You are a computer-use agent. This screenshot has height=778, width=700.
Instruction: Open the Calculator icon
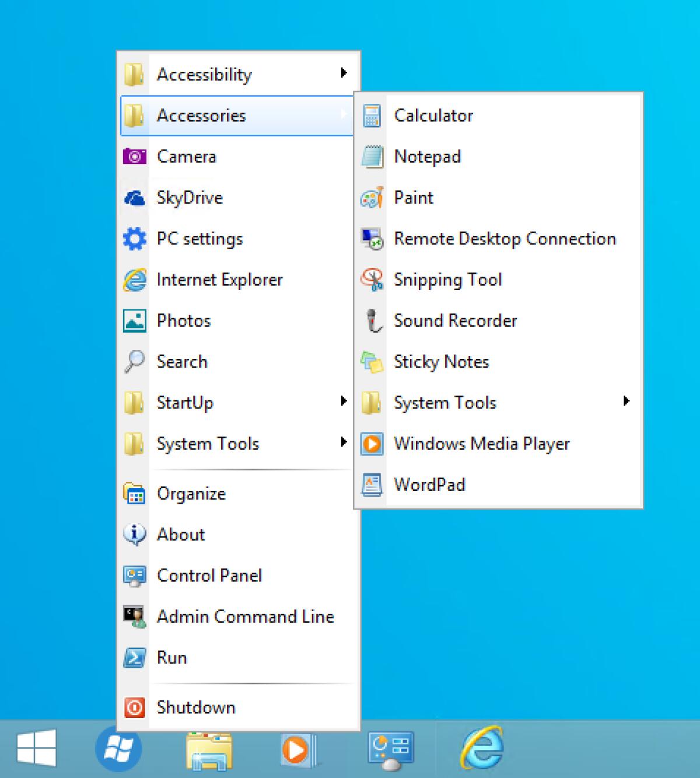click(433, 116)
